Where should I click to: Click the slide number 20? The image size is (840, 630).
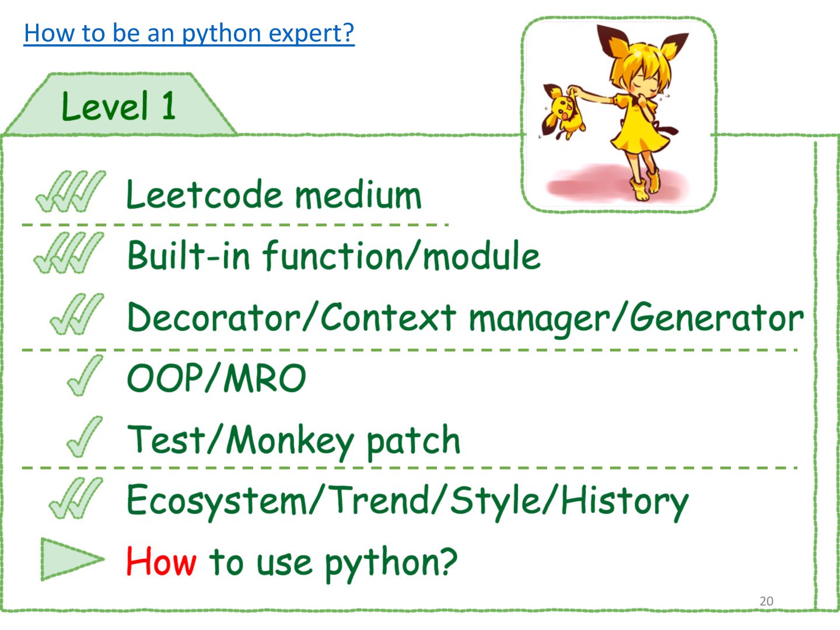pos(766,601)
